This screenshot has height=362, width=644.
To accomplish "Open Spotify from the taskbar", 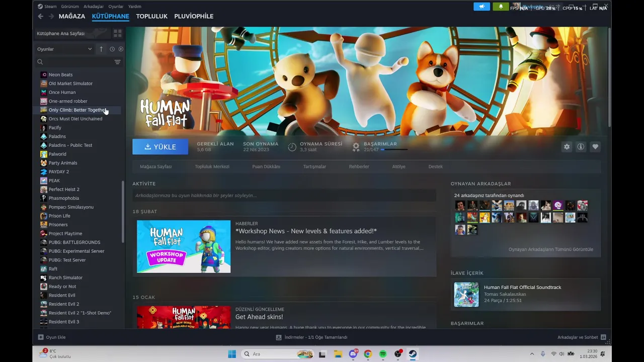I will (383, 354).
